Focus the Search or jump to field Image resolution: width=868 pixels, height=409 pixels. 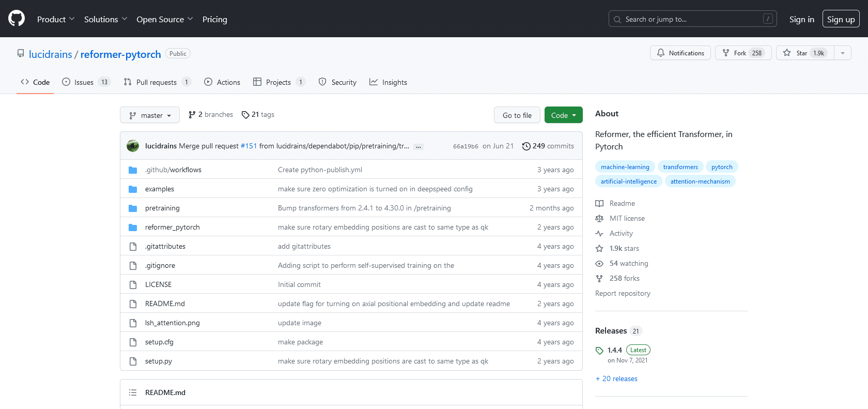[693, 19]
